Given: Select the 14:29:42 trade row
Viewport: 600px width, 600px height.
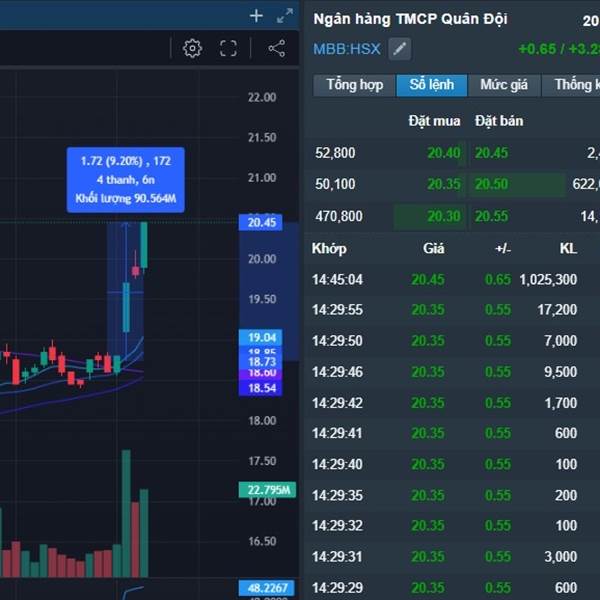Looking at the screenshot, I should click(452, 403).
